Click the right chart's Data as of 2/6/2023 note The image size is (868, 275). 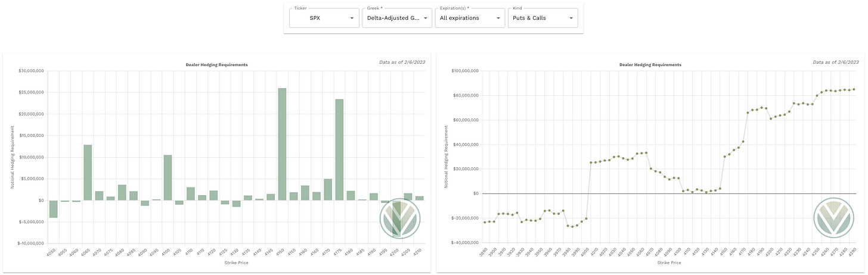pos(836,61)
